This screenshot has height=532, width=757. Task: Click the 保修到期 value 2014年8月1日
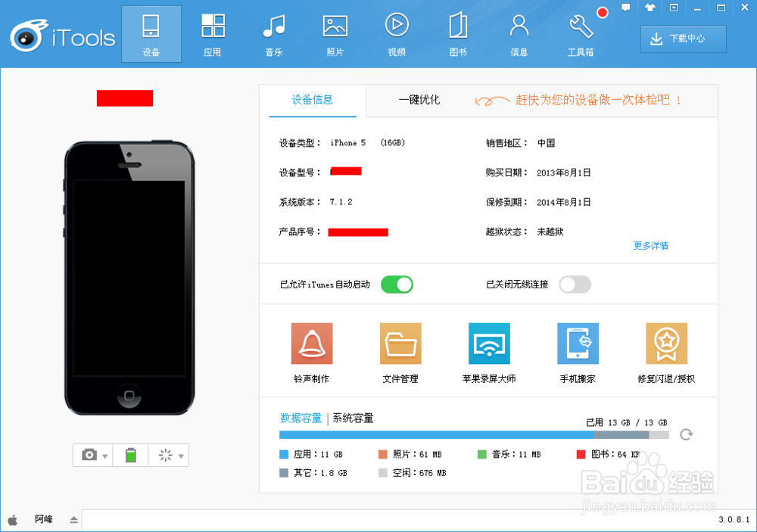click(x=564, y=202)
